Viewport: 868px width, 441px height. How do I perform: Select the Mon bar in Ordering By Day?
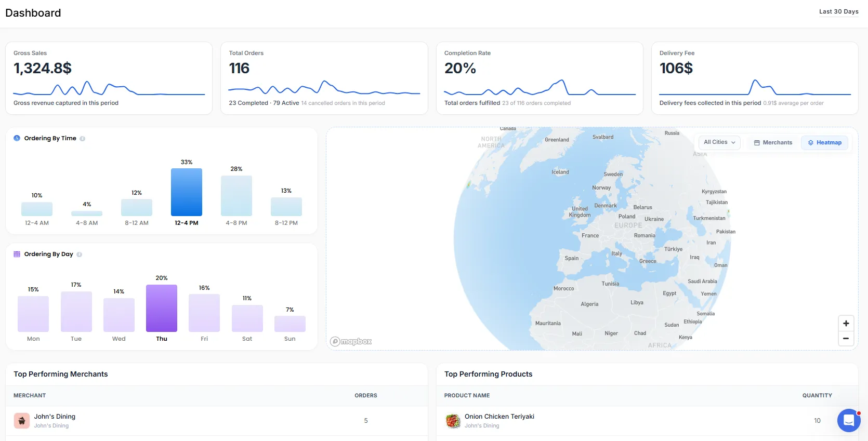click(33, 314)
